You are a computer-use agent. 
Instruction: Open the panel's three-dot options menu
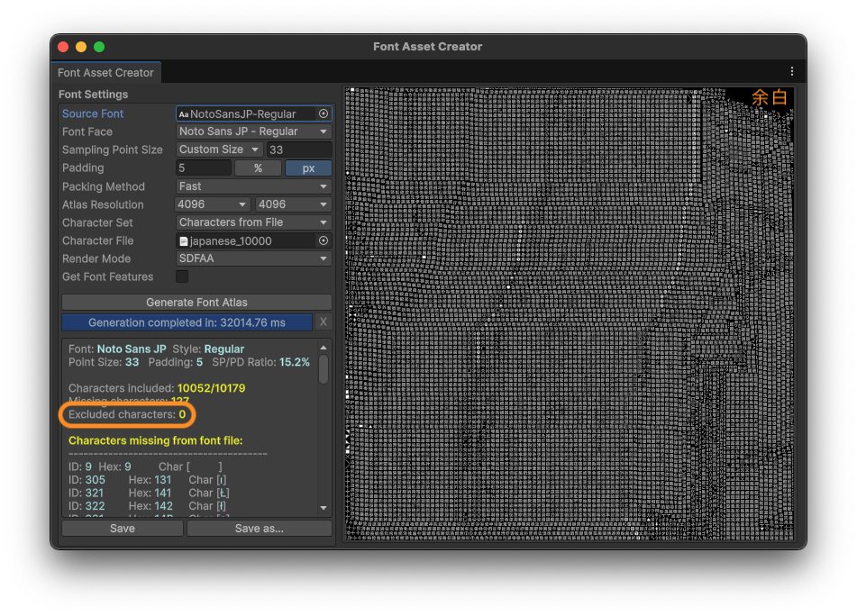click(792, 72)
